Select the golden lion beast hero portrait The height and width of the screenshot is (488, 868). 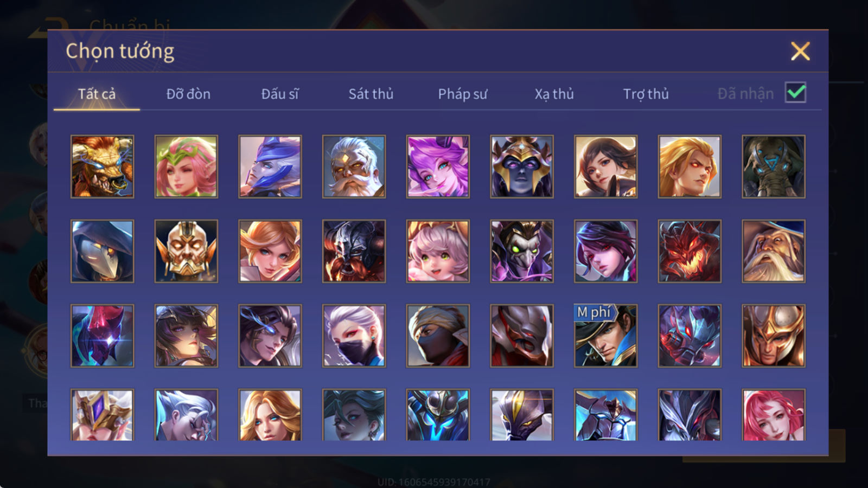[x=102, y=166]
